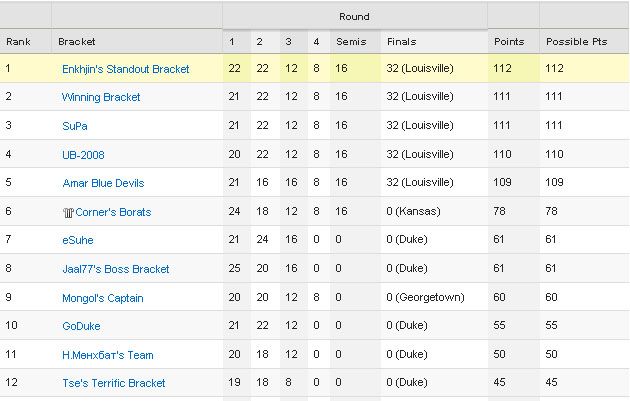Viewport: 630px width, 401px height.
Task: Click the Bracket column header
Action: (77, 42)
